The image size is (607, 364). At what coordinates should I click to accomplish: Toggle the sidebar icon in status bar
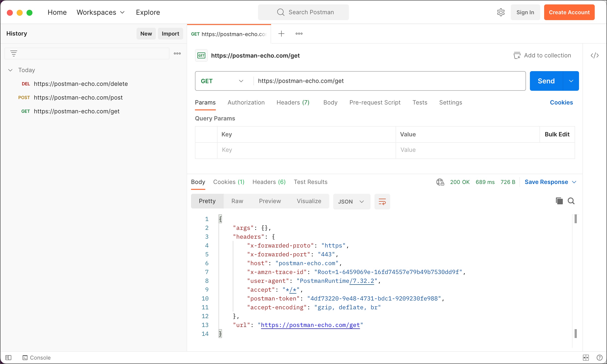pos(8,358)
